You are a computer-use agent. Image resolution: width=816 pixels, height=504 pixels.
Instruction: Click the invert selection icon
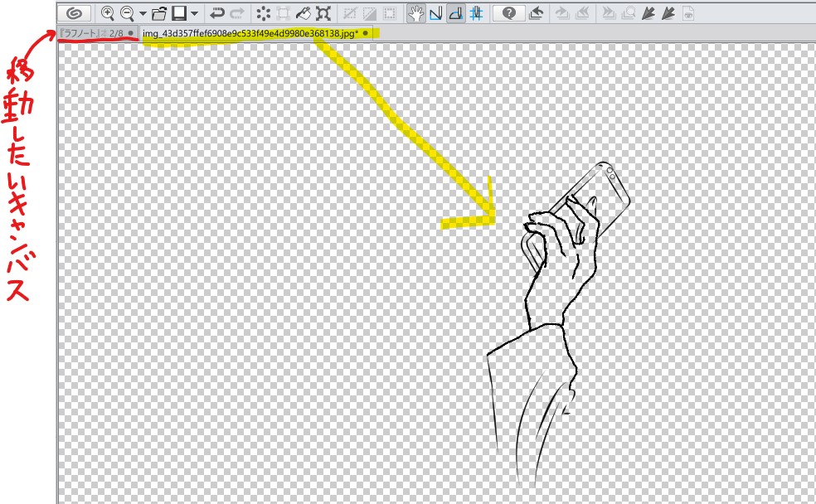(x=370, y=13)
